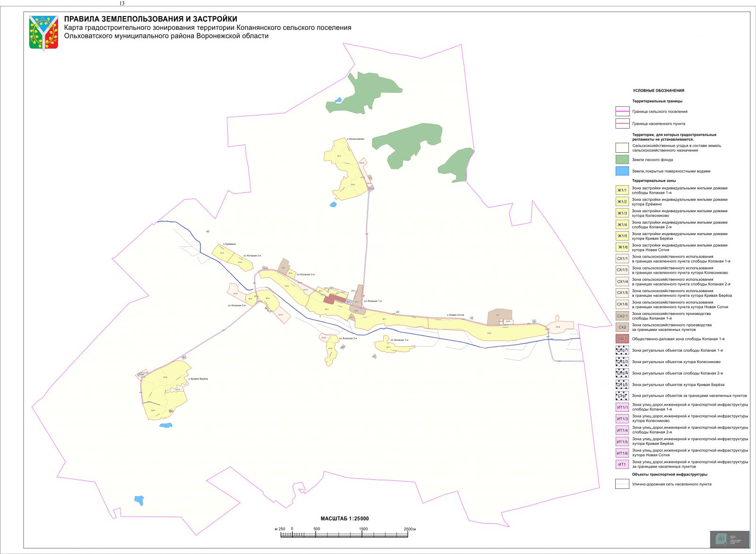
Task: Click the 'Земли лесного фонда' legend text
Action: coord(653,160)
